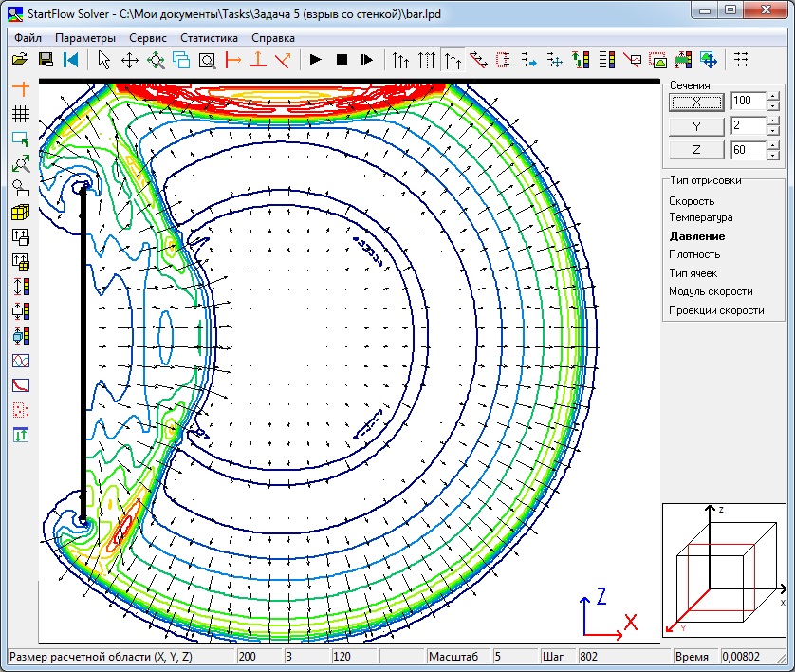Click the red-green arrows picture icon

(683, 61)
